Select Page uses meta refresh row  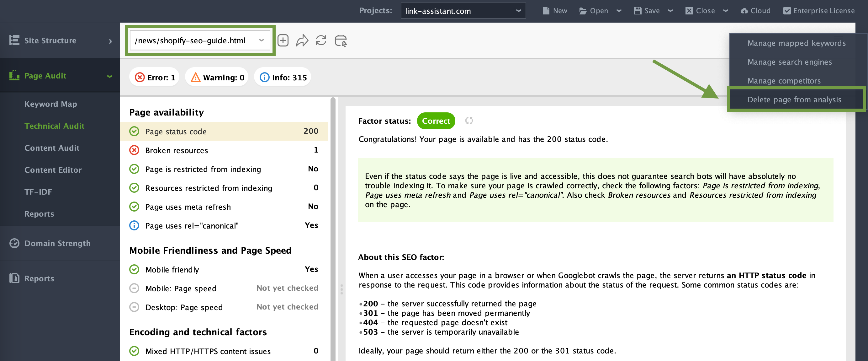(224, 207)
